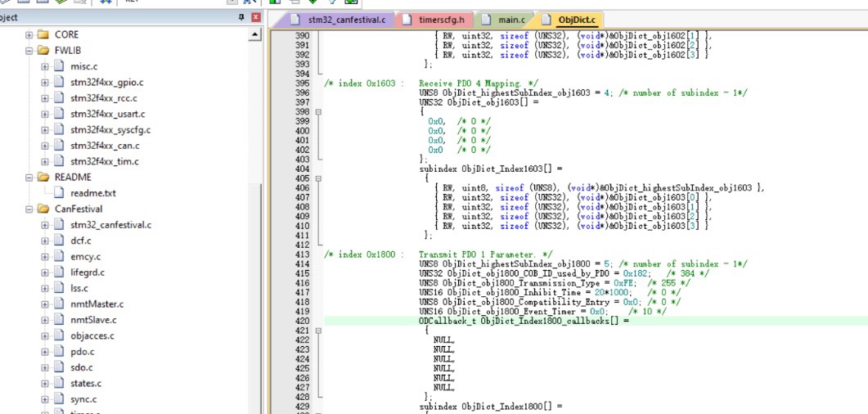The width and height of the screenshot is (868, 414).
Task: Click the file icon beside stm32f4xx_rcc.c
Action: pos(59,98)
